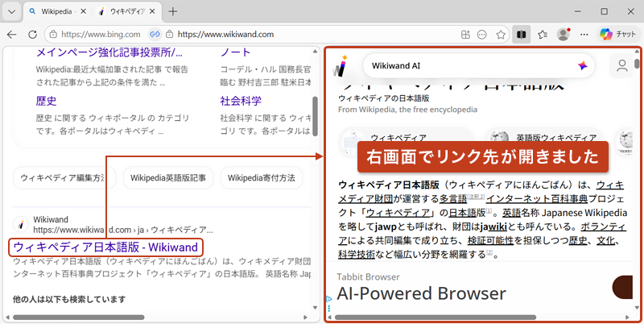Open the browser profile avatar
The width and height of the screenshot is (644, 324).
(563, 35)
